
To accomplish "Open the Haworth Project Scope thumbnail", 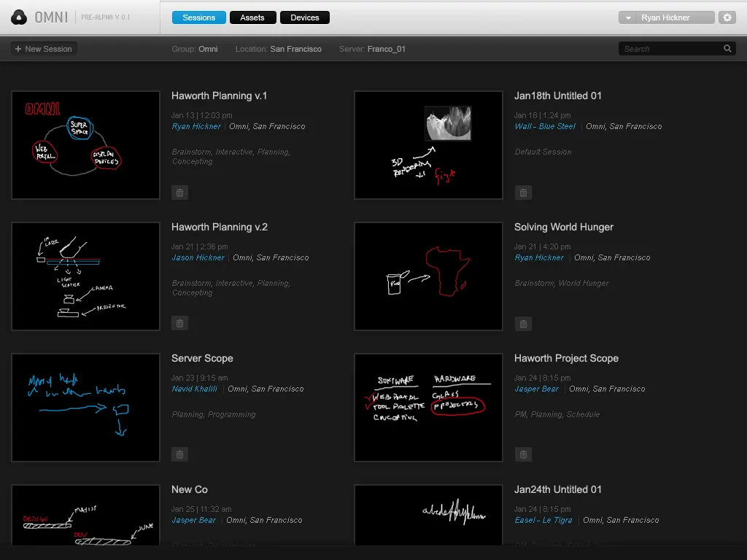I will tap(429, 408).
